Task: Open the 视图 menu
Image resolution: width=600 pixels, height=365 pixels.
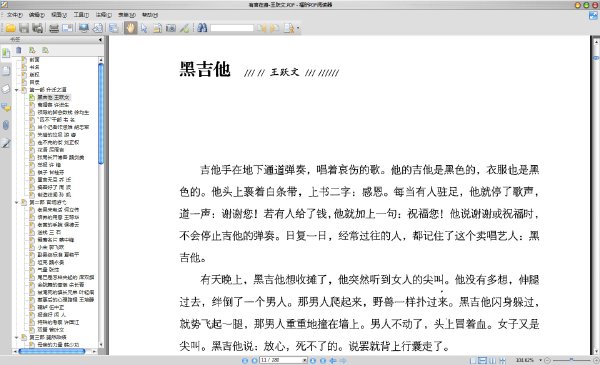Action: (x=59, y=15)
